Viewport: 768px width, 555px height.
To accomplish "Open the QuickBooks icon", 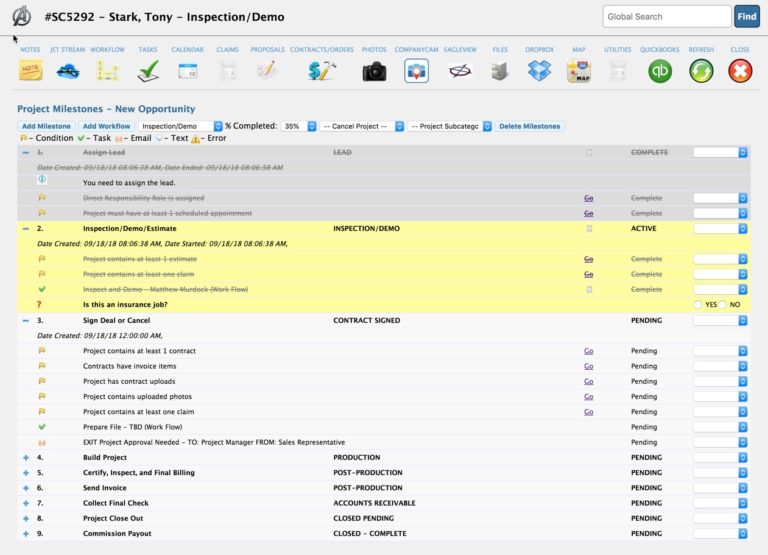I will click(660, 71).
